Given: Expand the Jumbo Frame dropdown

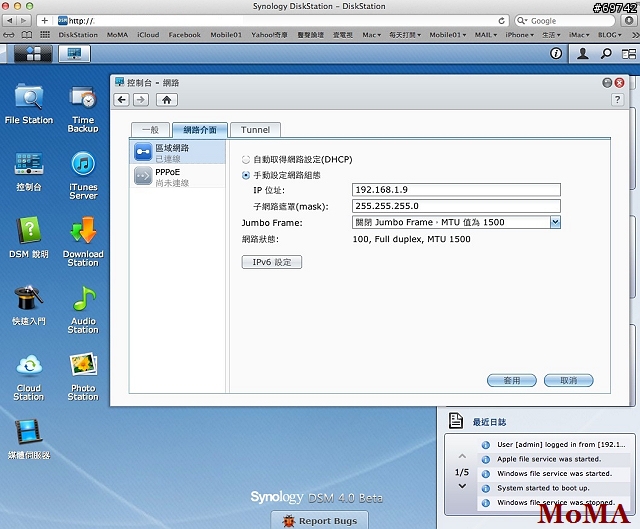Looking at the screenshot, I should coord(556,222).
